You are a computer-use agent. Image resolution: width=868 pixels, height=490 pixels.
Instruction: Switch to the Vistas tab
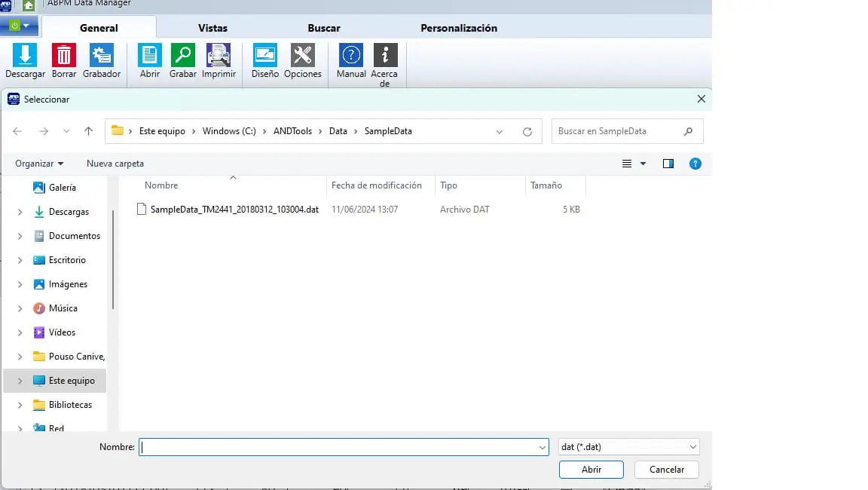point(212,28)
